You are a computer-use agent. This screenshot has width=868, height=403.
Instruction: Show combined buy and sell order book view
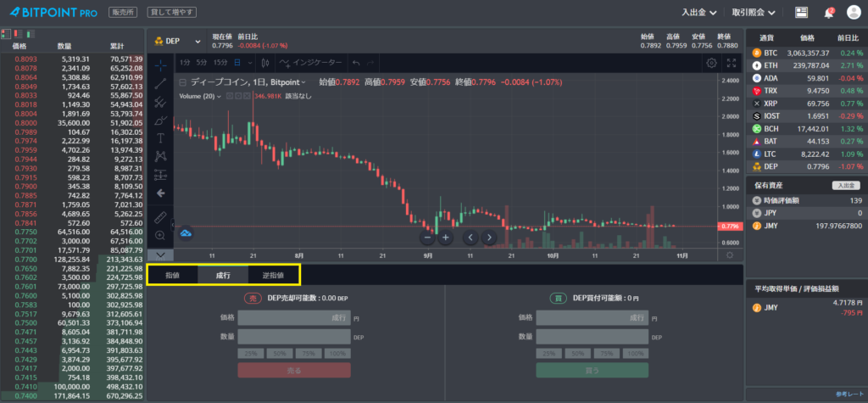click(6, 34)
